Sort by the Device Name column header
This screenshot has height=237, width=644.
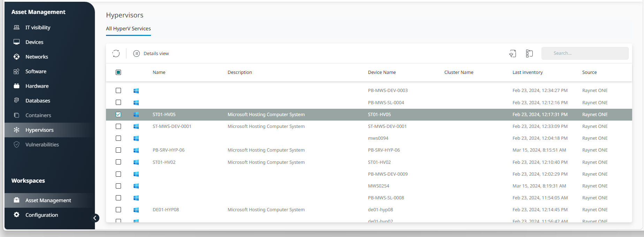tap(382, 72)
